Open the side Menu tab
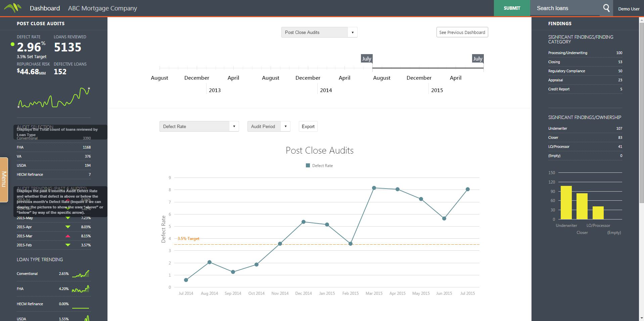Screen dimensions: 644x321 point(4,179)
